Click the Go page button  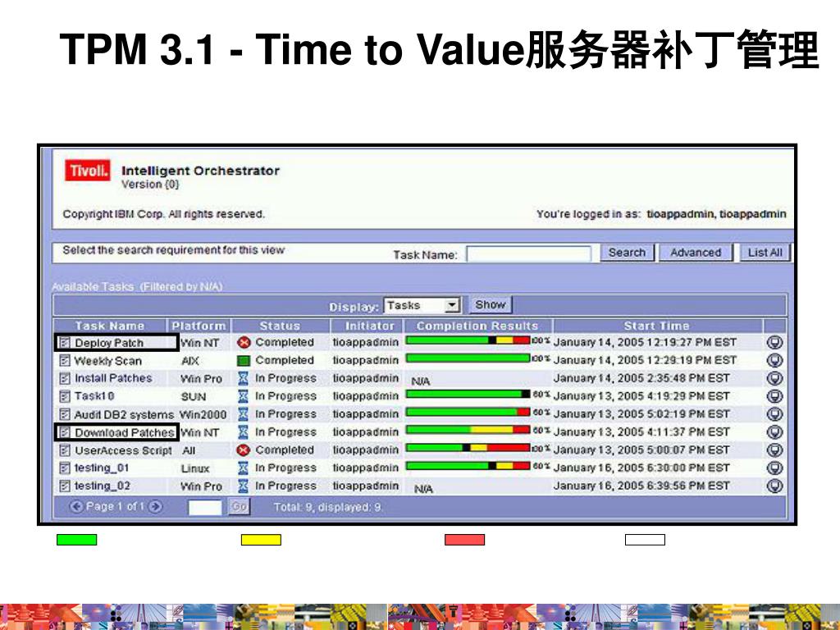(239, 507)
